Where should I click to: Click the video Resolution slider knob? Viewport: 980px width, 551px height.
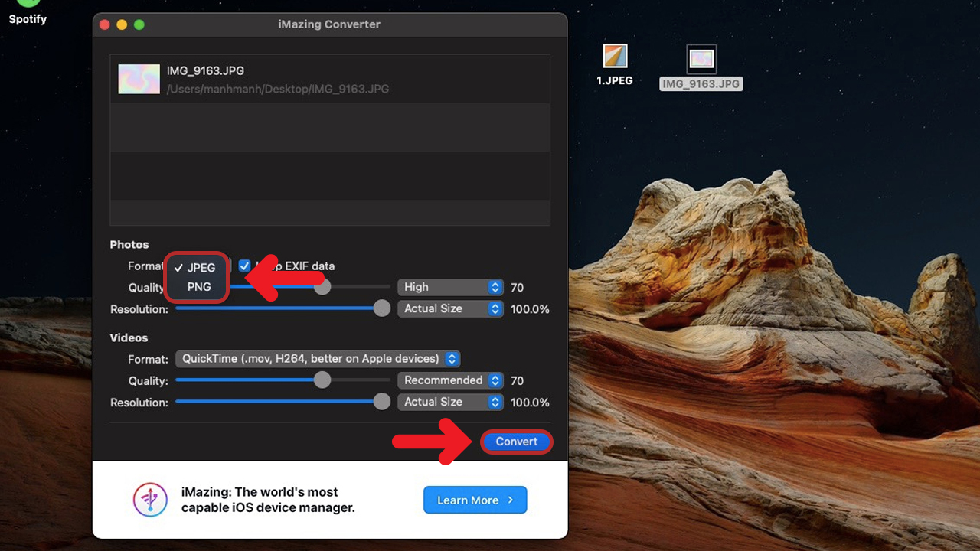click(381, 402)
